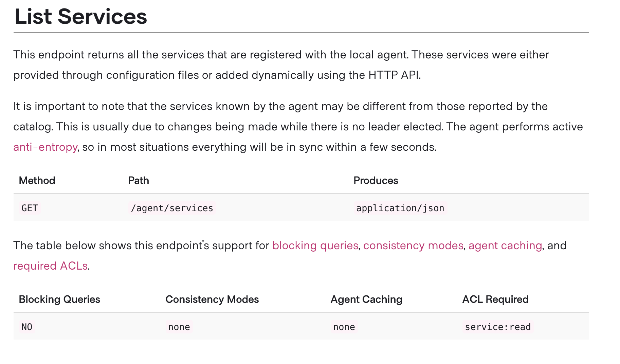Click the application/json code value
The width and height of the screenshot is (620, 364).
click(x=400, y=208)
